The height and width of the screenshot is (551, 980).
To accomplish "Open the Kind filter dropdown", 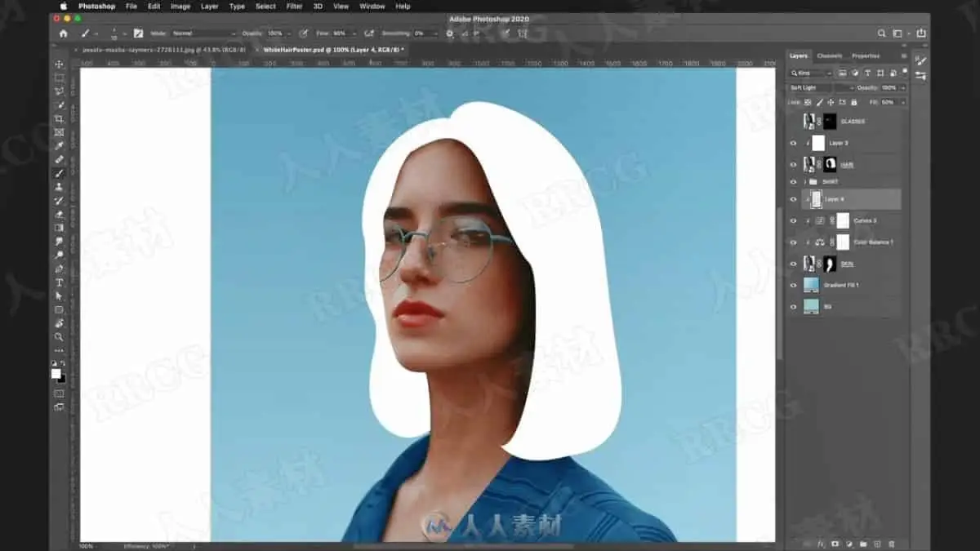I will (x=811, y=73).
